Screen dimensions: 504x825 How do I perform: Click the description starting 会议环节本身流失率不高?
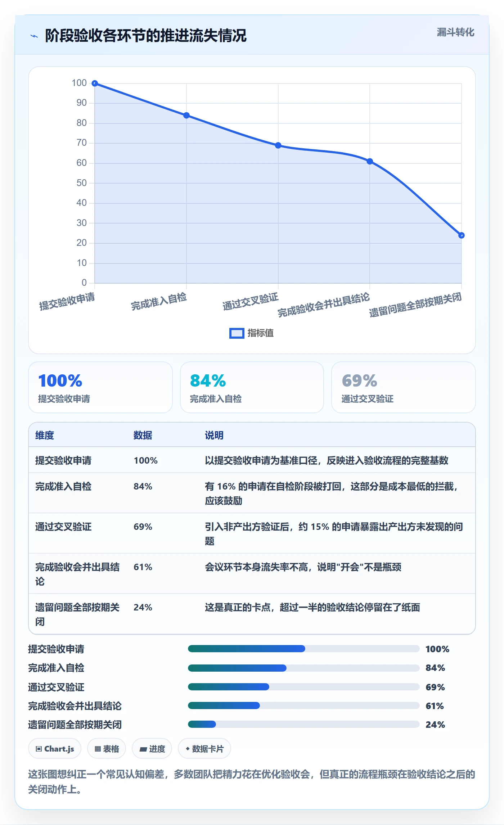[303, 567]
